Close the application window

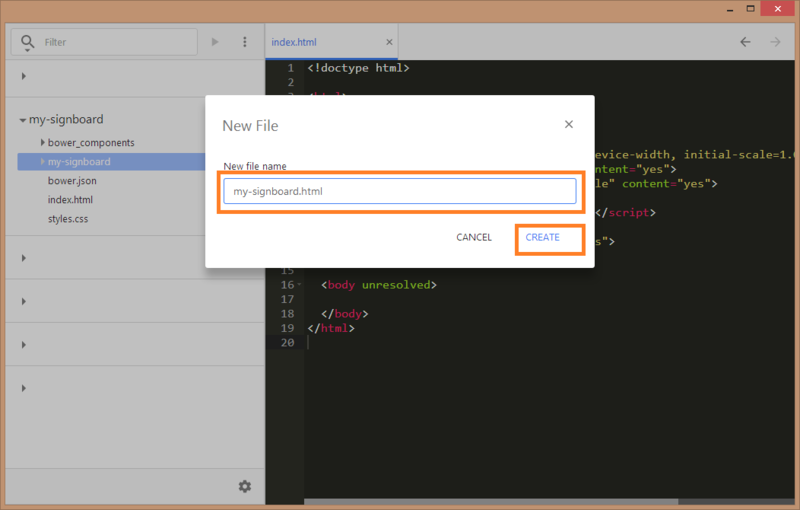coord(778,9)
